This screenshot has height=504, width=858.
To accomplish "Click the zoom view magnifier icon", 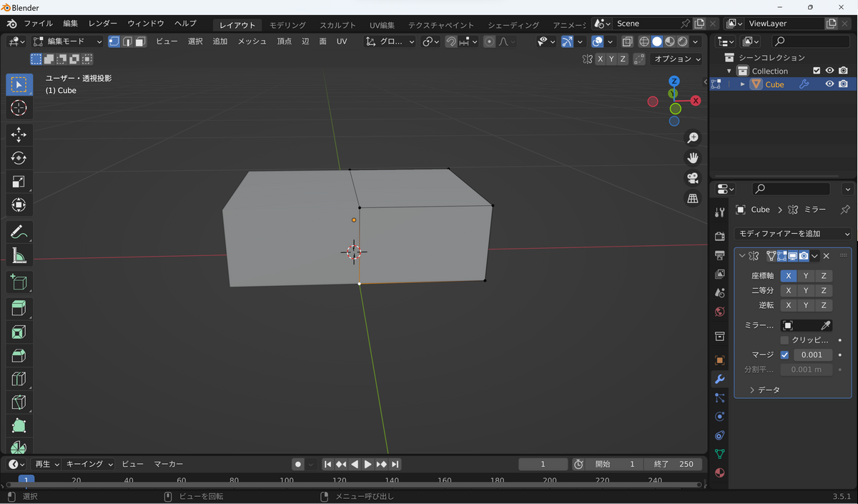I will tap(692, 138).
